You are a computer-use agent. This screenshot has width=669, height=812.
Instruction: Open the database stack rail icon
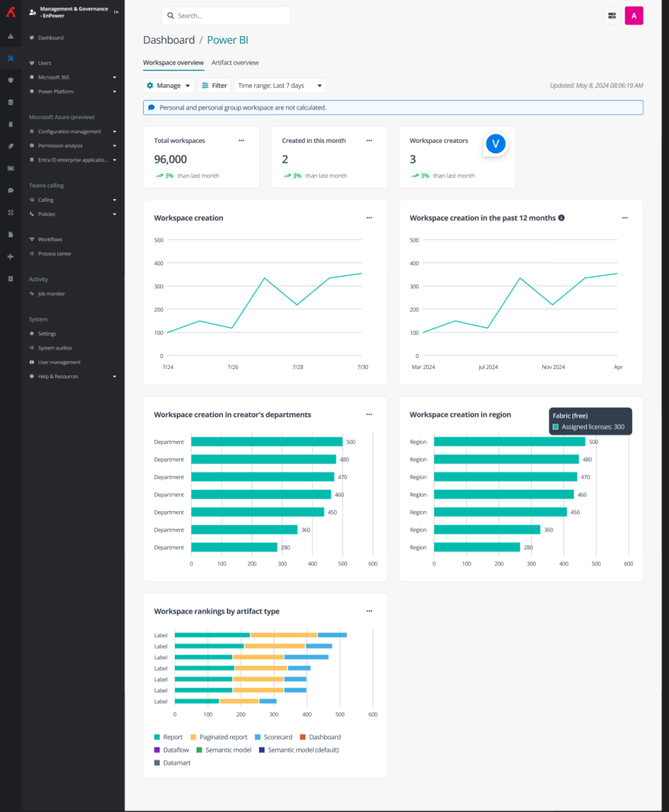[x=11, y=102]
